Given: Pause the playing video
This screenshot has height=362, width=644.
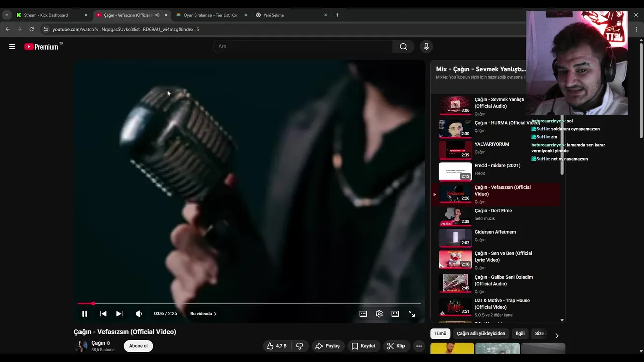Looking at the screenshot, I should [x=85, y=314].
